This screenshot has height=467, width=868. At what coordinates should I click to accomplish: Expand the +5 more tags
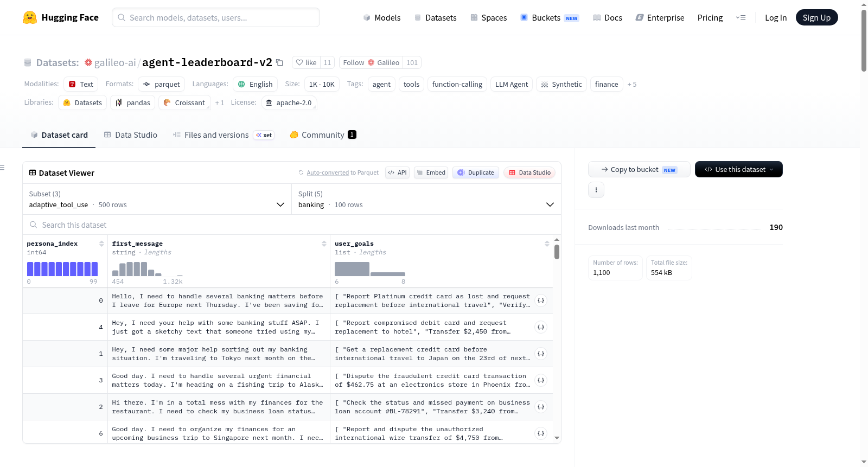632,84
